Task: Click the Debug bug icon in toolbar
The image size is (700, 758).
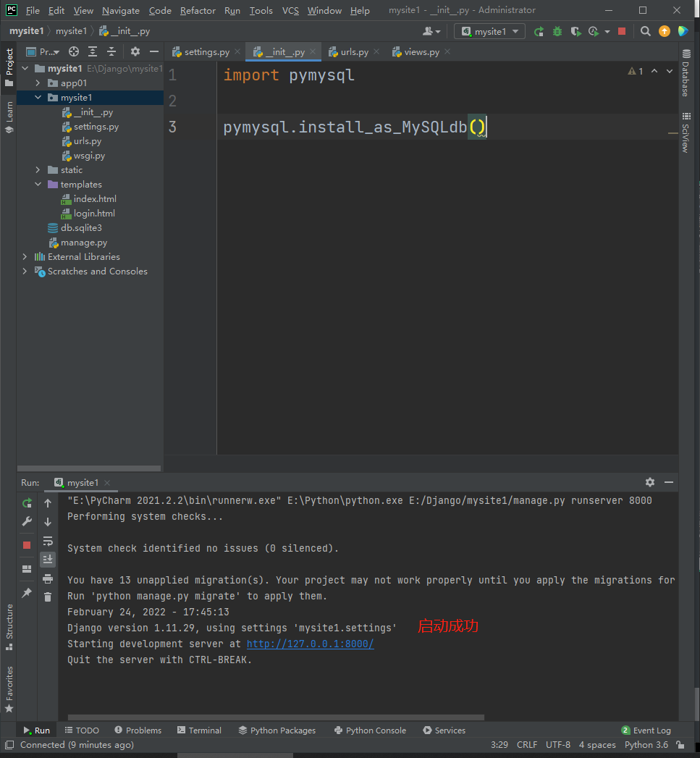Action: pyautogui.click(x=557, y=31)
